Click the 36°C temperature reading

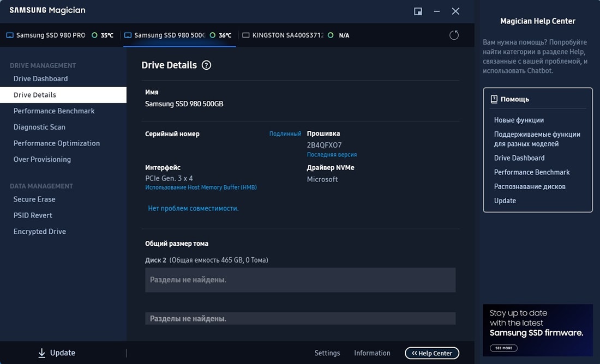point(225,35)
